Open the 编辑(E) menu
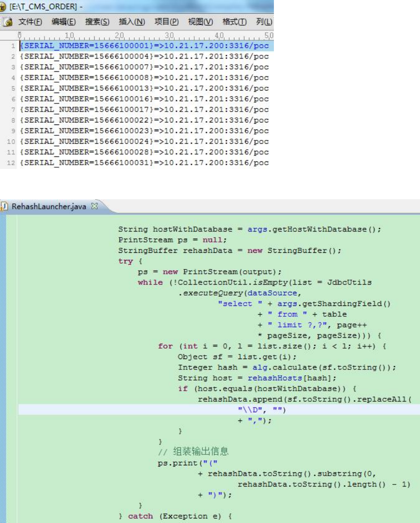Image resolution: width=420 pixels, height=523 pixels. click(x=63, y=22)
